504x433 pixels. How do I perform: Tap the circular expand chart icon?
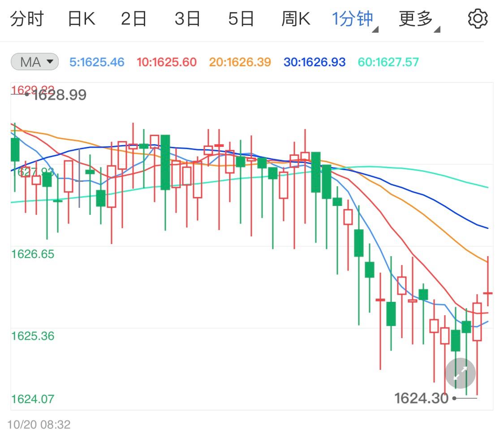coord(460,373)
